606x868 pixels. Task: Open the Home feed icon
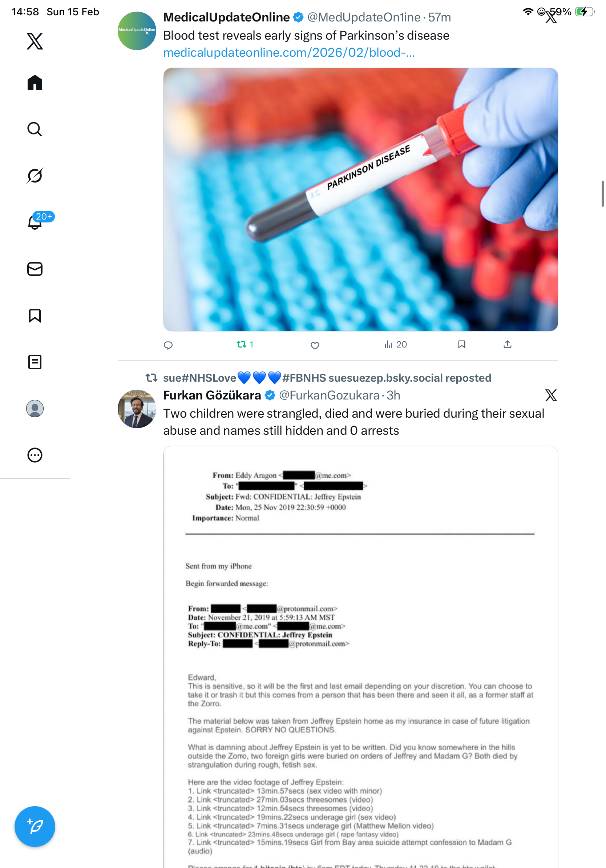[x=35, y=83]
